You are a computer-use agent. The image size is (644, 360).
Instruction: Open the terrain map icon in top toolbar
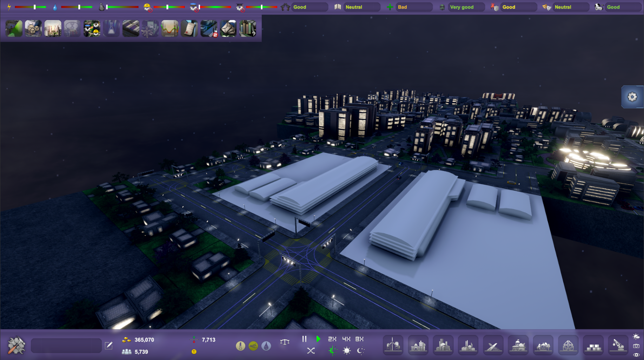coord(14,28)
